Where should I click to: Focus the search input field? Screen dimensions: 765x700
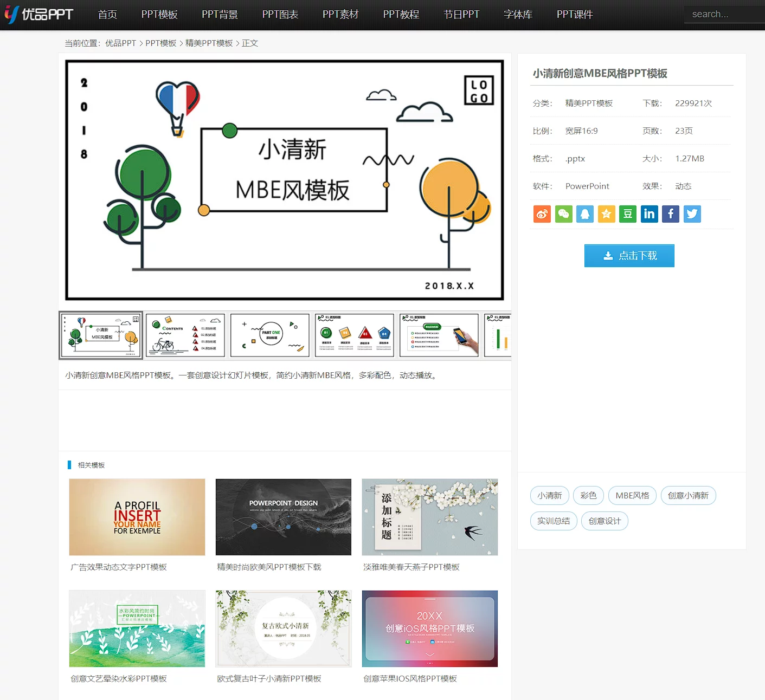pyautogui.click(x=724, y=15)
